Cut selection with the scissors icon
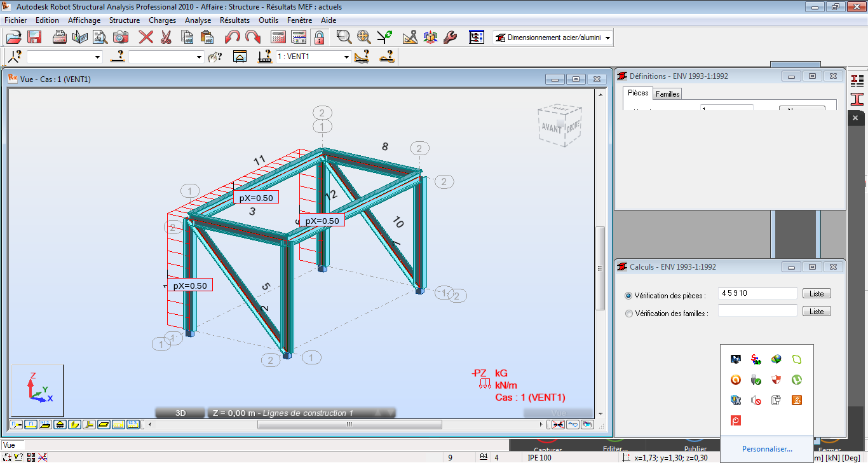This screenshot has width=868, height=463. tap(166, 37)
